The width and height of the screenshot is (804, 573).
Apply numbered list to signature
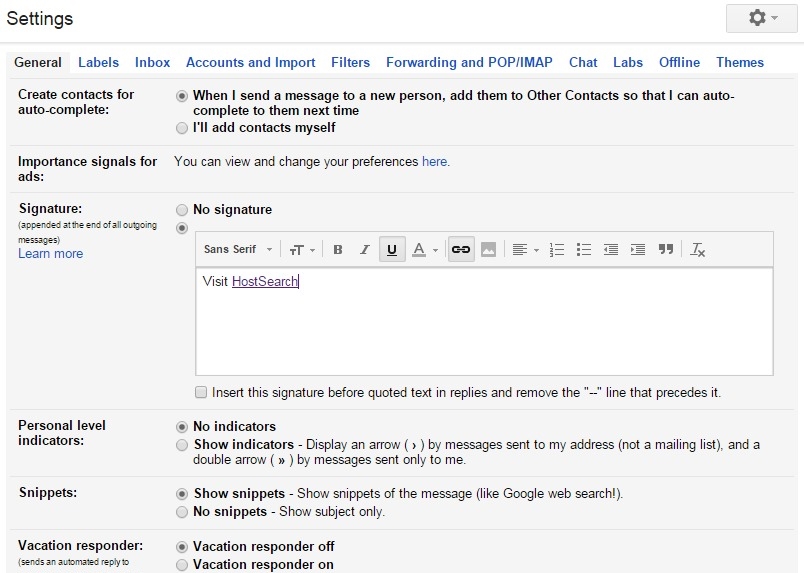pyautogui.click(x=558, y=250)
